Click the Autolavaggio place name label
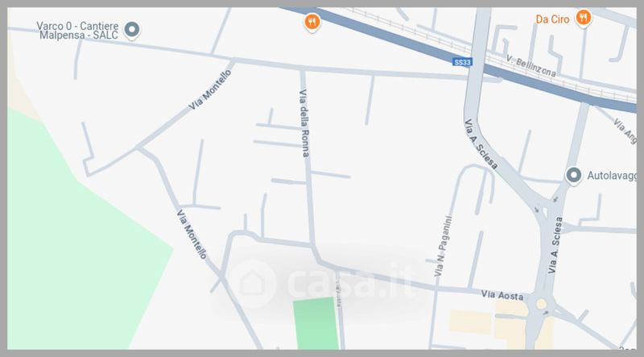Viewport: 644px width, 357px height. (x=612, y=176)
